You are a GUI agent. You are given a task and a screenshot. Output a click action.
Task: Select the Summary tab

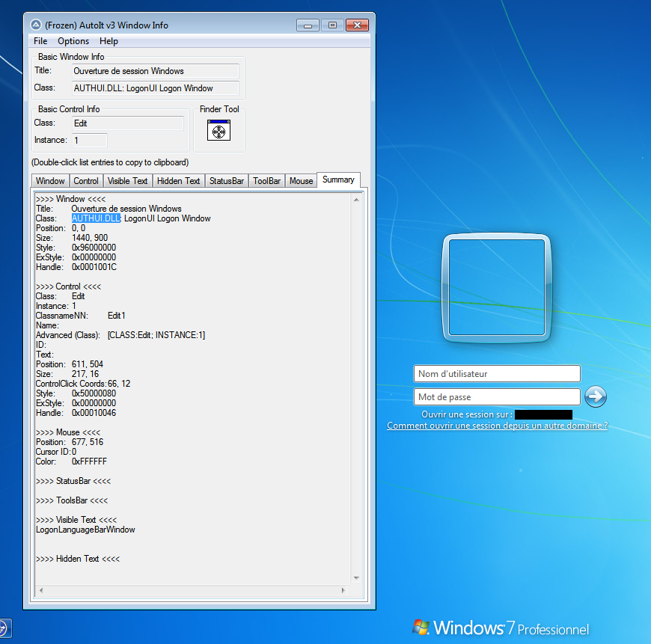click(x=338, y=180)
